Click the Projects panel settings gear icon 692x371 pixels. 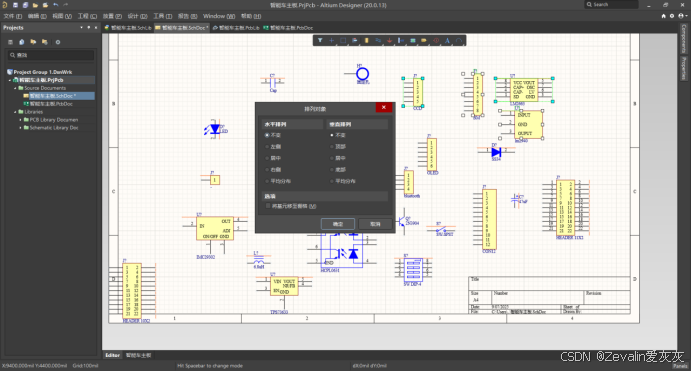pos(58,42)
